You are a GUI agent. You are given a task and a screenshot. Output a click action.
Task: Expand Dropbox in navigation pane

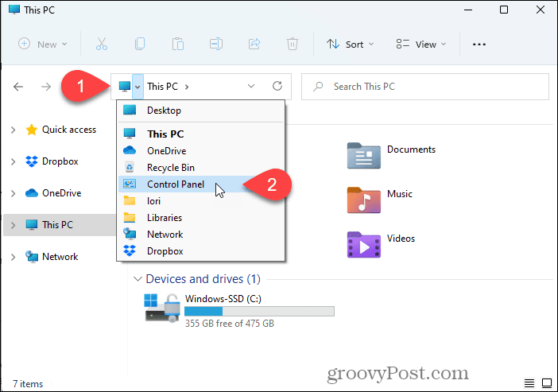click(14, 161)
